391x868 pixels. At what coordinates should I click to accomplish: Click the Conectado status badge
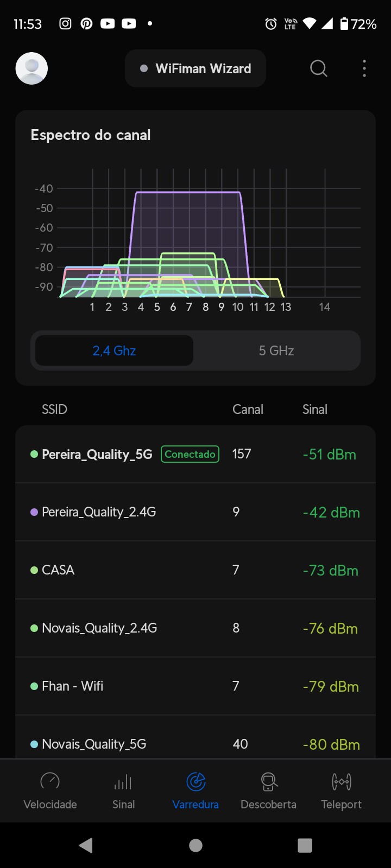click(x=190, y=455)
